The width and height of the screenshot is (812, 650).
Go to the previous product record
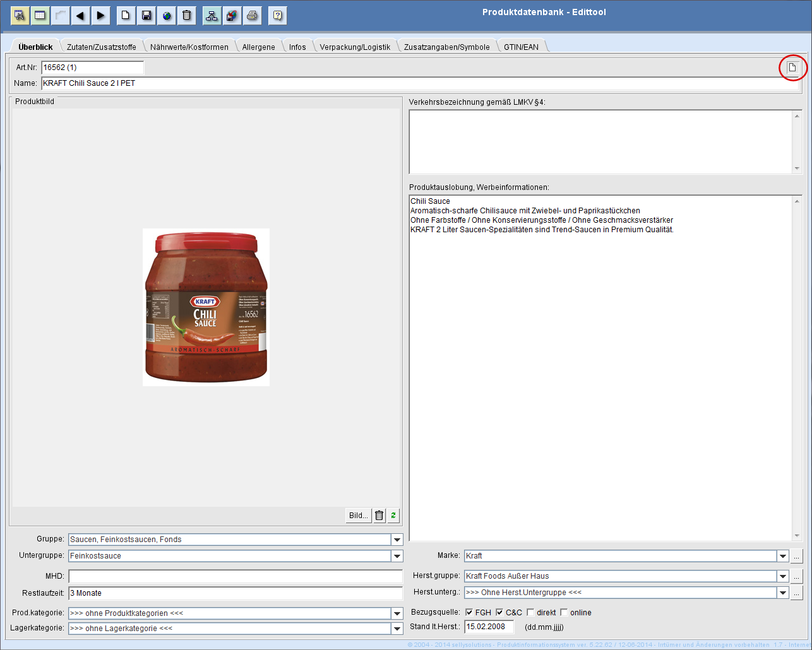[80, 15]
